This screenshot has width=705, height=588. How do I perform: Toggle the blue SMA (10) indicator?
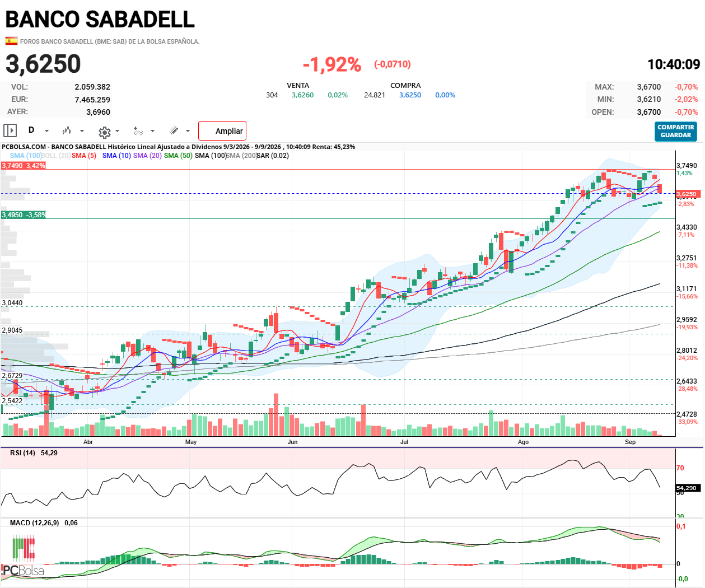pos(116,156)
